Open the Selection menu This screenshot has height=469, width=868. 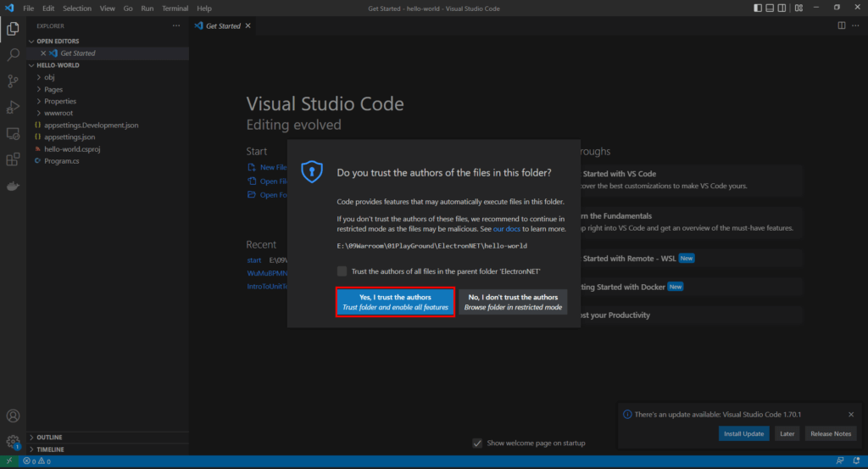[77, 8]
